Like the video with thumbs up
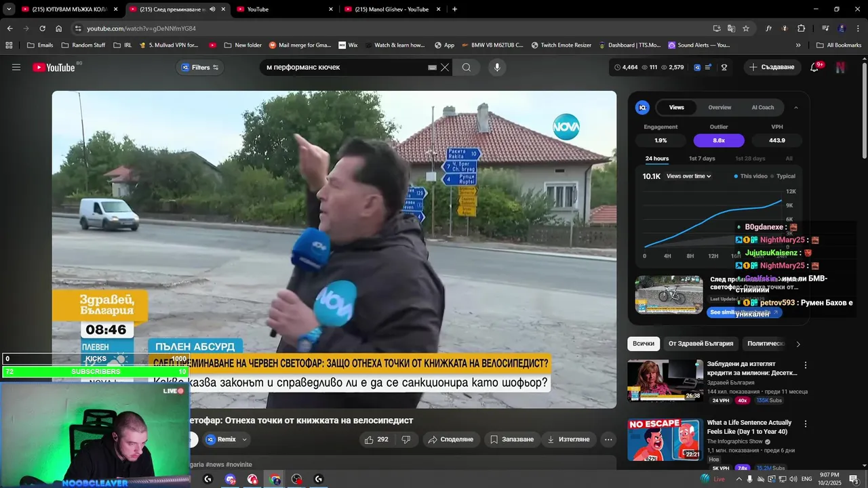868x488 pixels. pyautogui.click(x=376, y=439)
